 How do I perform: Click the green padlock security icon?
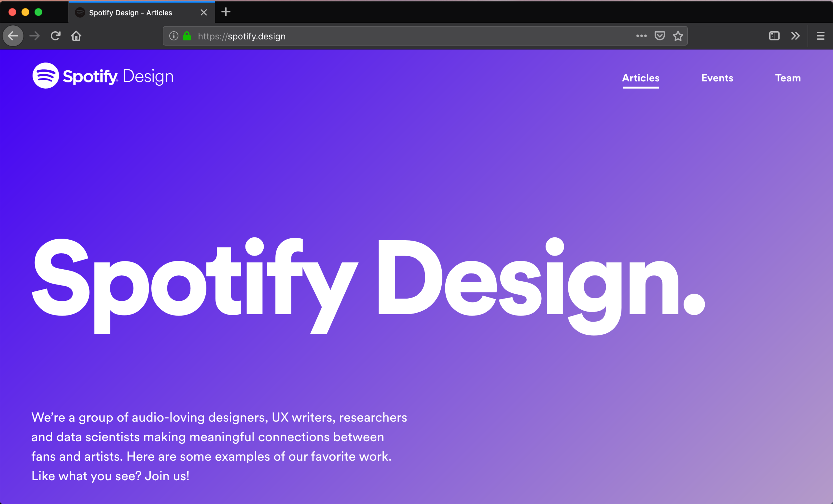pos(187,36)
